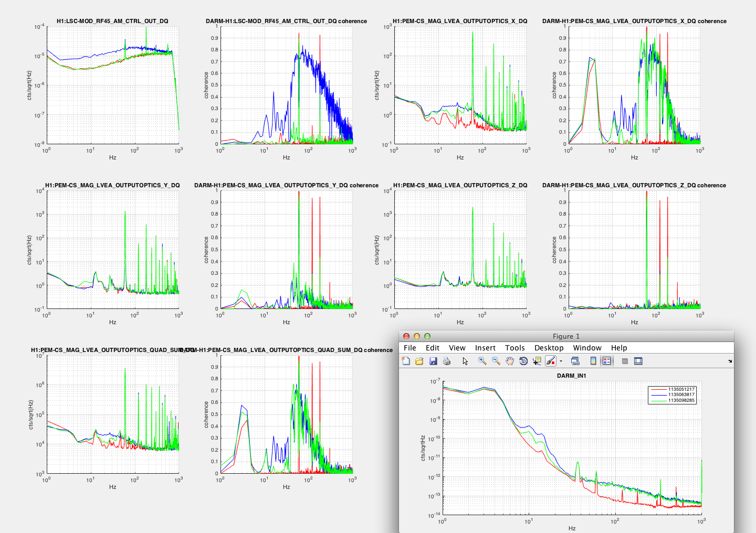Click the dock figure arrow icon
Viewport: 756px width, 533px height.
730,361
